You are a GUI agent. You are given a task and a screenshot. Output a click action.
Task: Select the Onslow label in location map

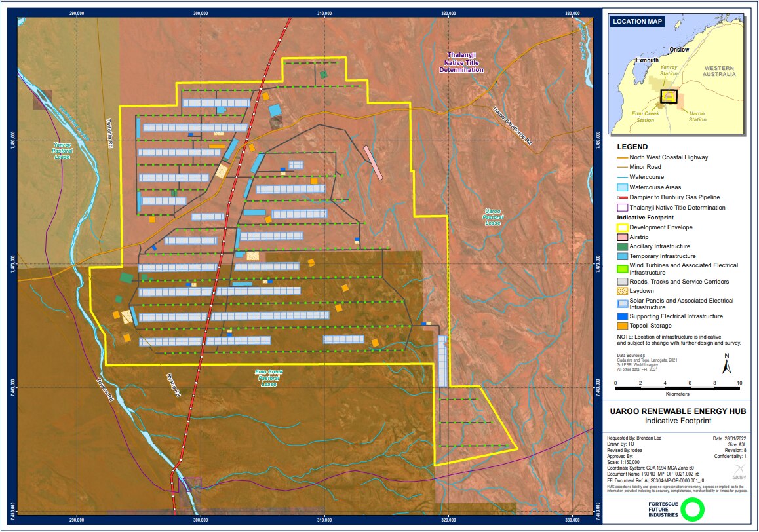coord(680,50)
